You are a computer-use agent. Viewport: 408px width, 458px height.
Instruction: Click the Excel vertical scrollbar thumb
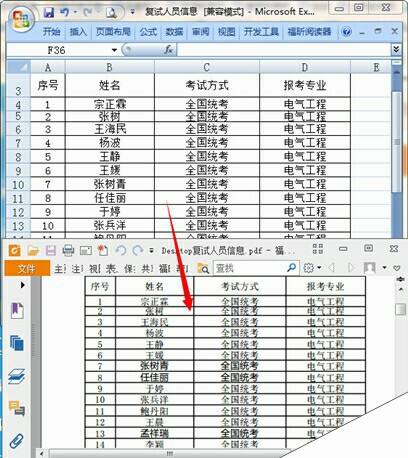(397, 142)
